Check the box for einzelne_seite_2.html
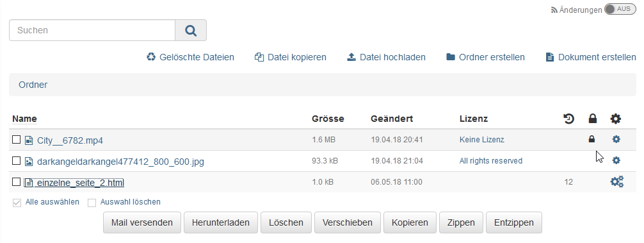This screenshot has height=243, width=644. pos(16,181)
